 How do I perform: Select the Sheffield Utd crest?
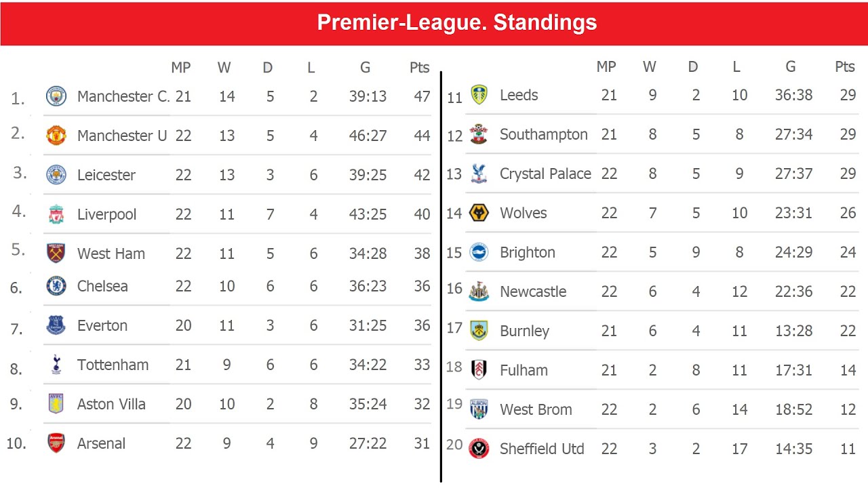tap(479, 449)
